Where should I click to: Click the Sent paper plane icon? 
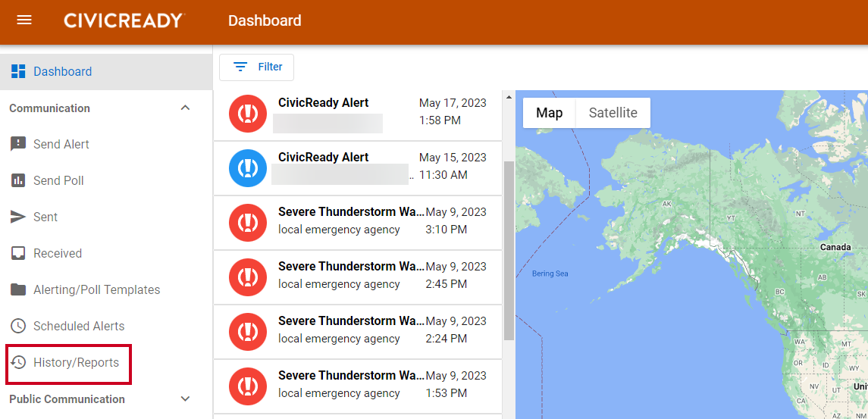18,217
